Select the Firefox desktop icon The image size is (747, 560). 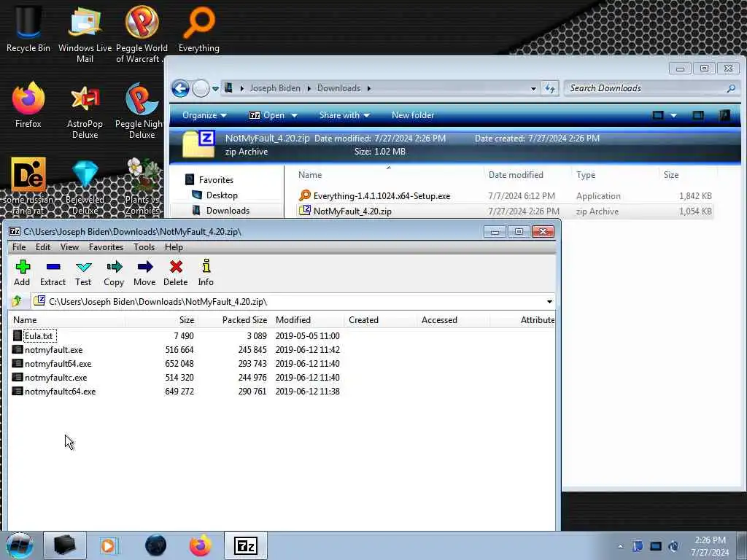click(28, 106)
